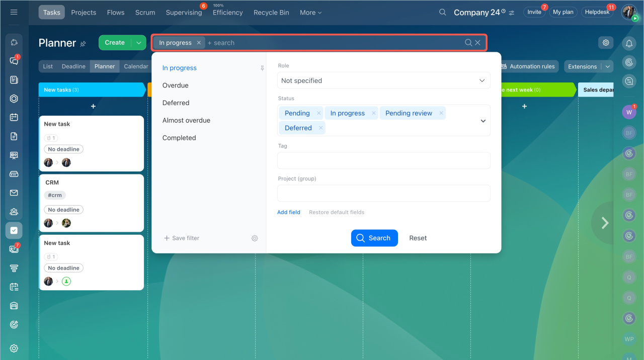This screenshot has height=360, width=644.
Task: Open the sliders icon beside Company 24
Action: 512,13
